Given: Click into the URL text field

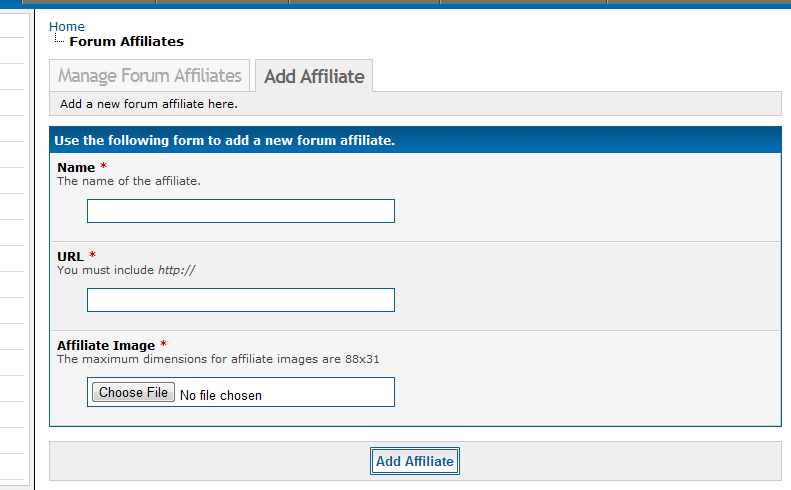Looking at the screenshot, I should point(241,300).
